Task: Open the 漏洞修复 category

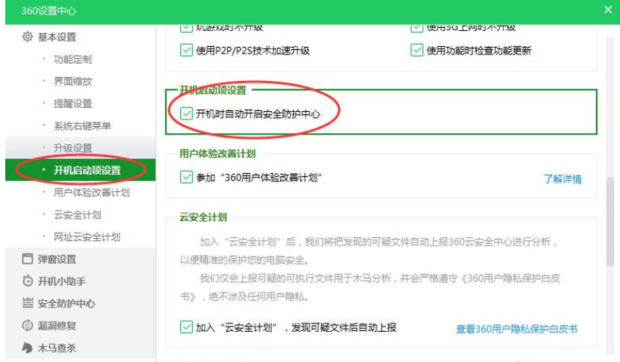Action: (57, 326)
